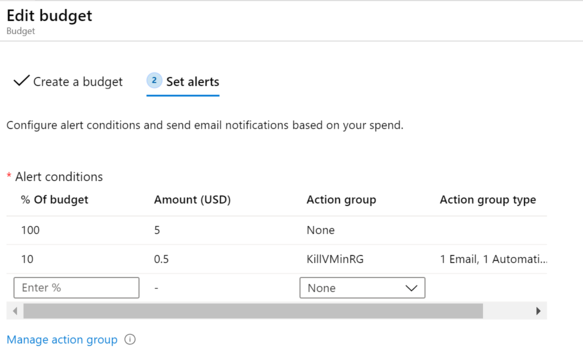Click the Alert conditions label
Viewport: 583px width, 361px height.
[59, 177]
